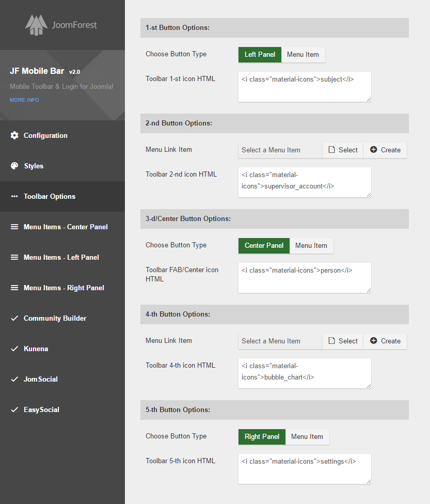This screenshot has width=430, height=504.
Task: Open the JomSocial settings page
Action: 40,379
